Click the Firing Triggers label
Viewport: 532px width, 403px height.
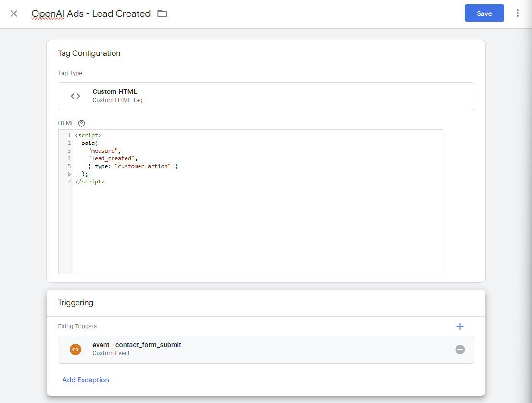click(77, 326)
